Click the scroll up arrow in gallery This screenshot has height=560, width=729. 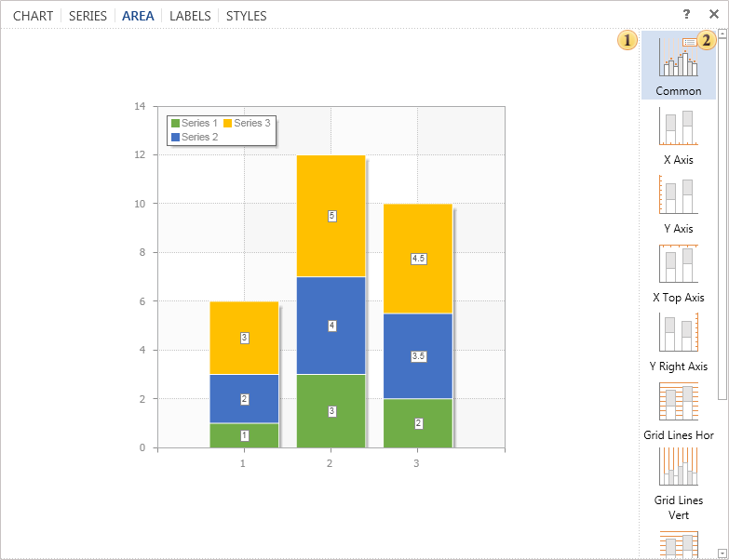(x=722, y=33)
